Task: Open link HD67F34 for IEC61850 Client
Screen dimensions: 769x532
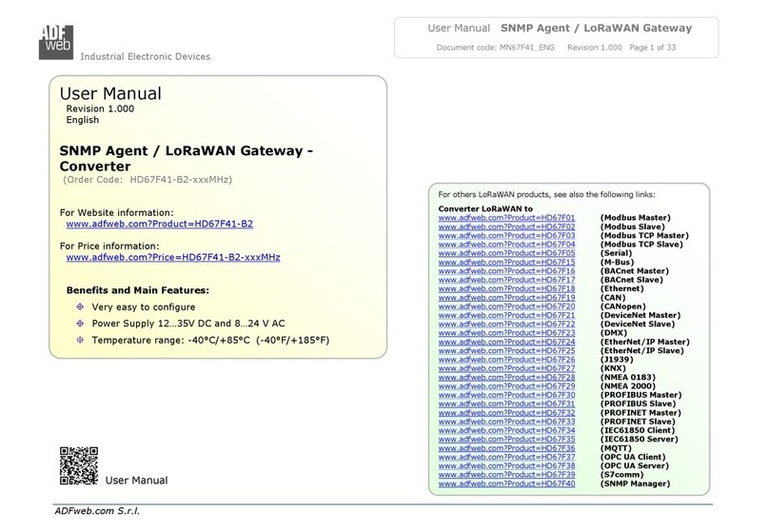Action: (506, 430)
